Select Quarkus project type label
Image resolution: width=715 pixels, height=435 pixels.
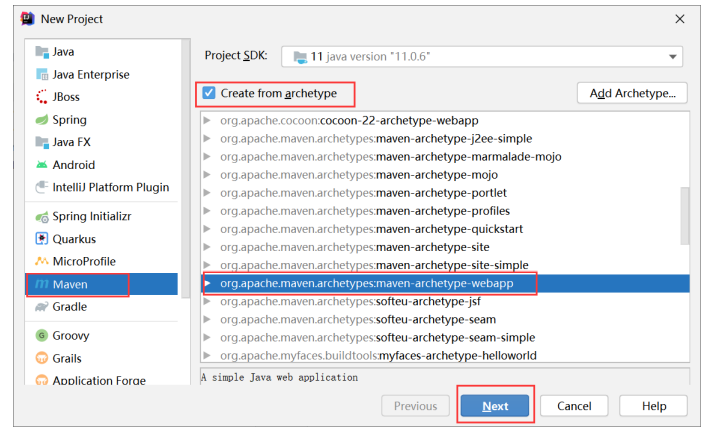74,239
